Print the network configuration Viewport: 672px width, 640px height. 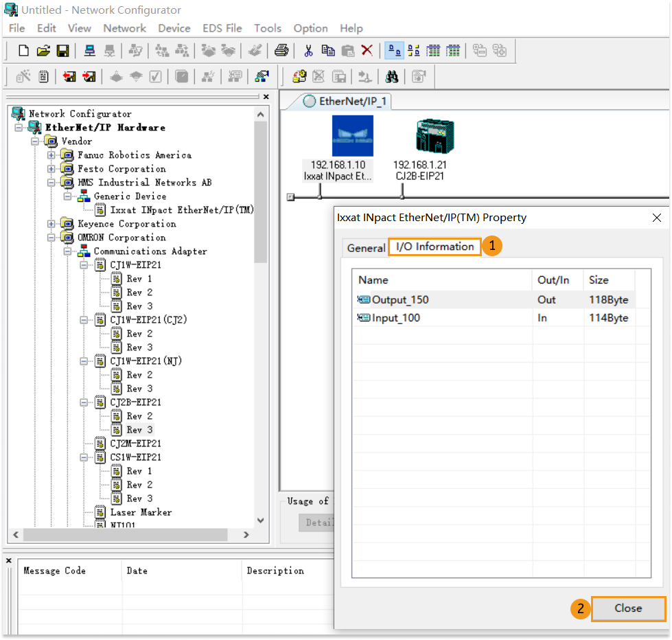(x=281, y=50)
